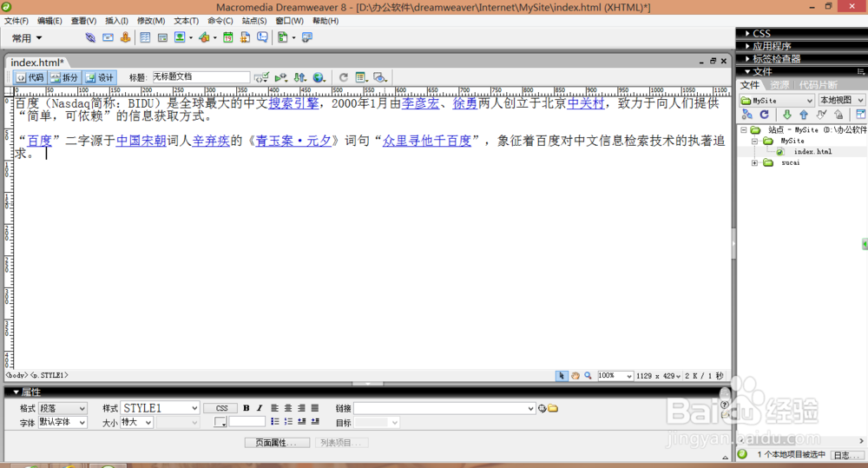Click the Insert Media icon
The width and height of the screenshot is (868, 468).
click(x=204, y=37)
